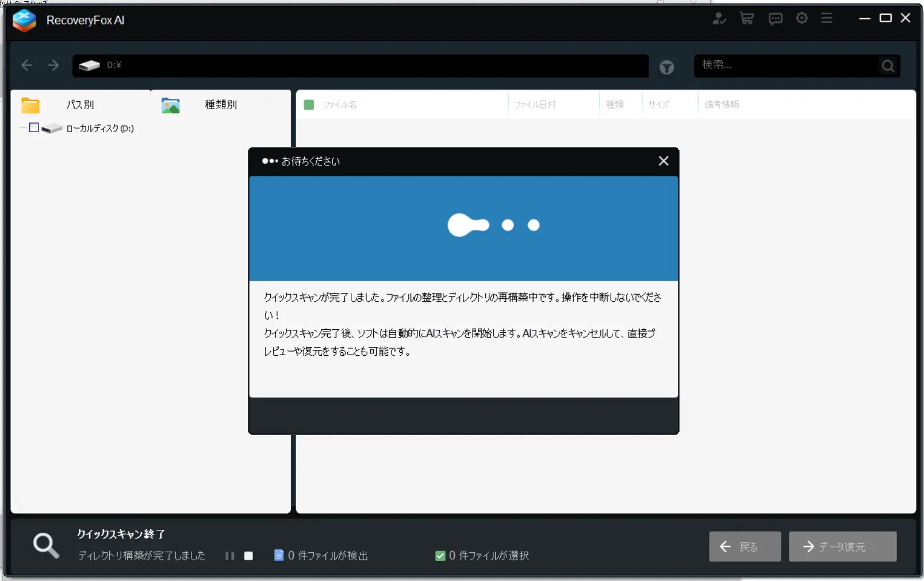Click the RecoveryFox AI logo icon
Screen dimensions: 924x581
(24, 21)
